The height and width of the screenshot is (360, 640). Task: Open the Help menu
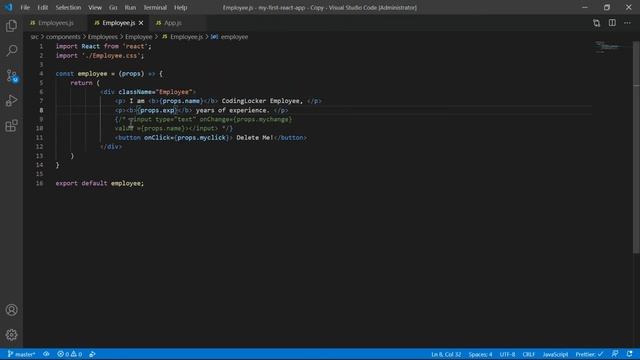tap(180, 7)
